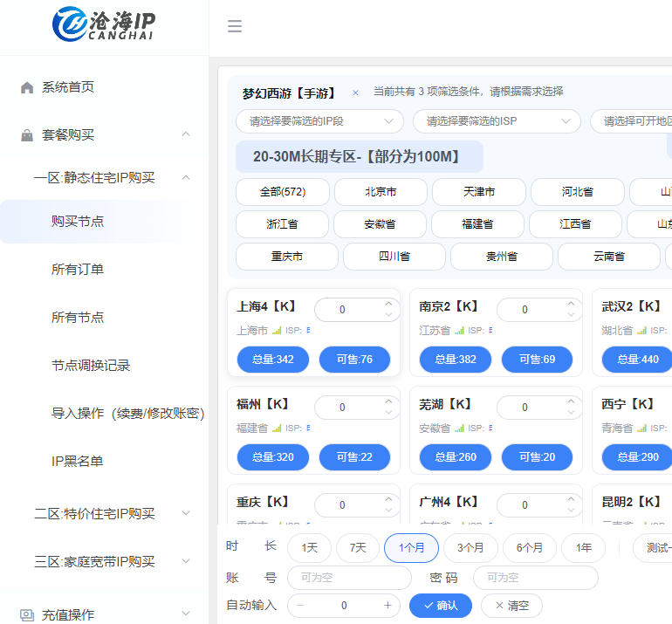Filter by 全部(572) region
The height and width of the screenshot is (624, 672).
tap(283, 192)
